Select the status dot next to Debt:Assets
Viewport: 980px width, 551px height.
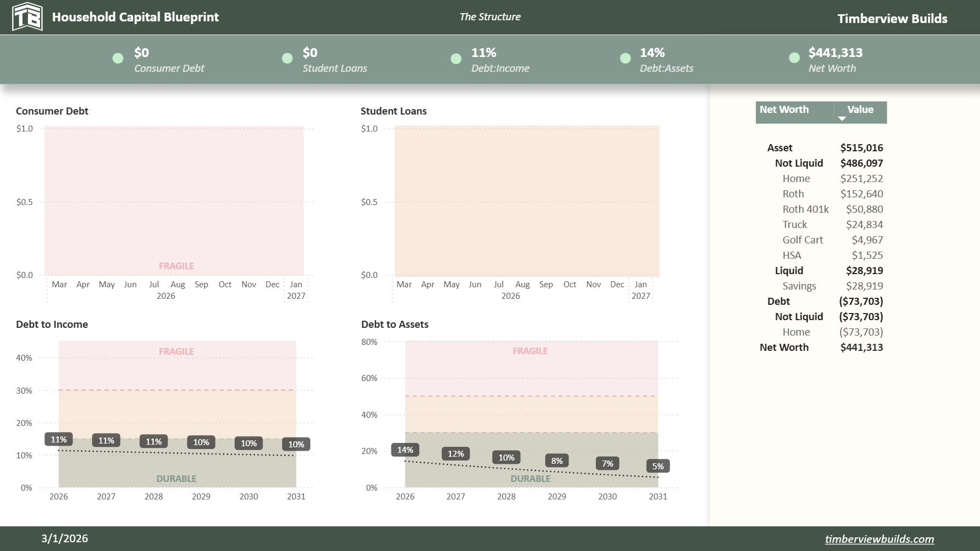point(625,59)
